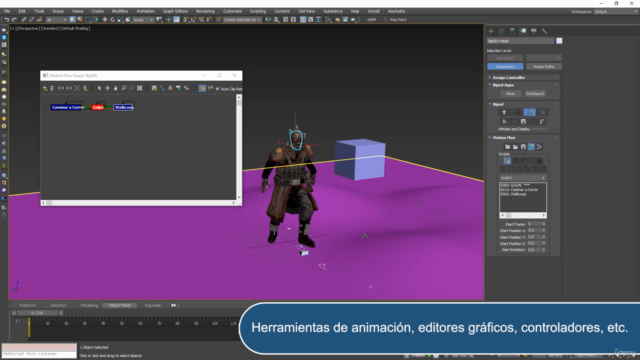Open the Graph Editors menu

(x=175, y=11)
